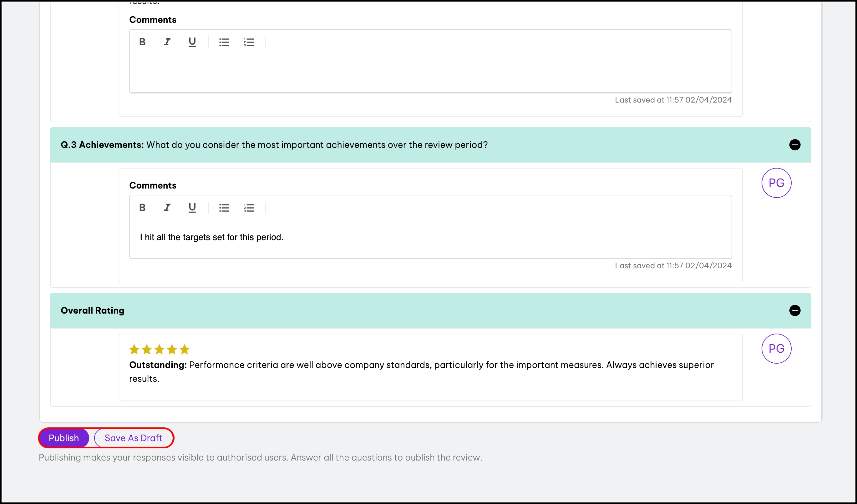
Task: Collapse the Overall Rating section
Action: pyautogui.click(x=794, y=310)
